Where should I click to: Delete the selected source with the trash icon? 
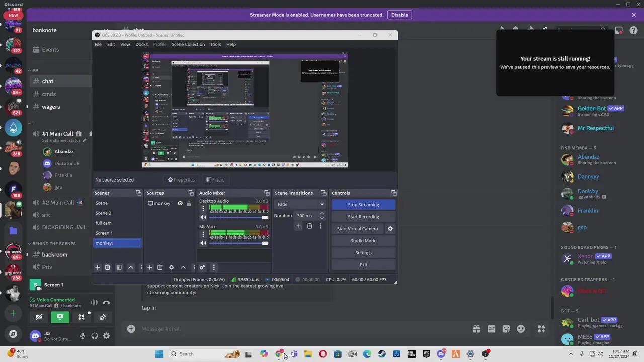pyautogui.click(x=159, y=267)
